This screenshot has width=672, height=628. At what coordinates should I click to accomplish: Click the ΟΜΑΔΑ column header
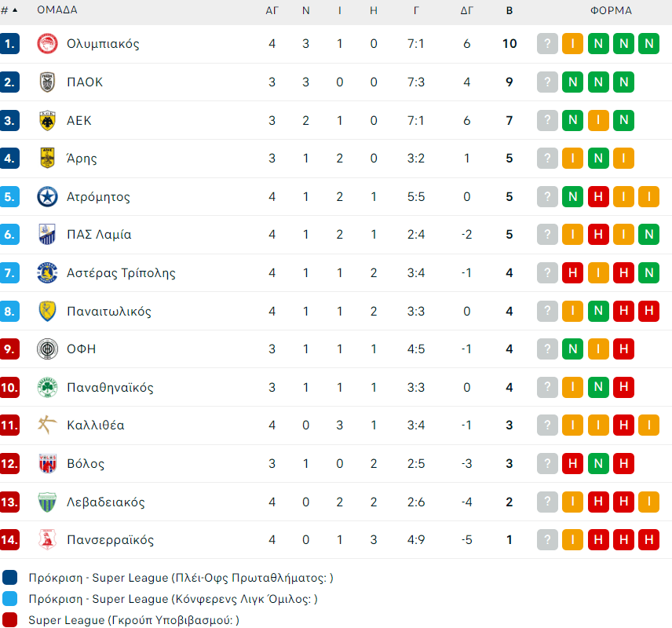(57, 11)
